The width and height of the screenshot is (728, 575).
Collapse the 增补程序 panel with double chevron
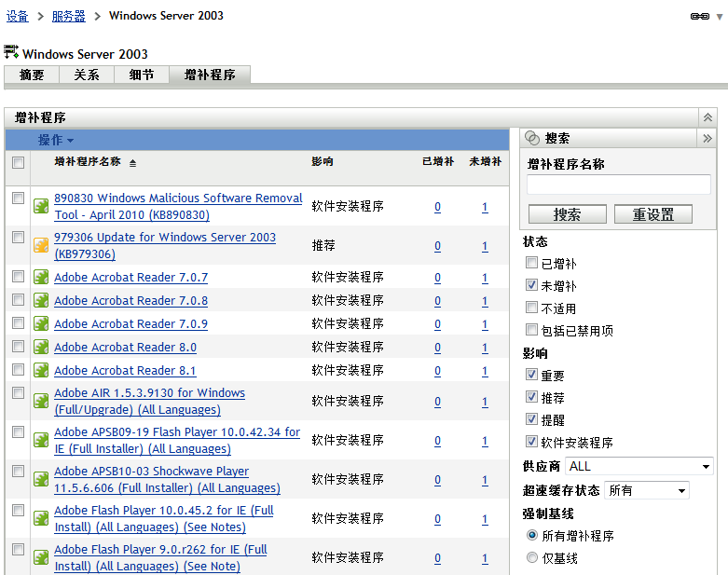coord(707,117)
